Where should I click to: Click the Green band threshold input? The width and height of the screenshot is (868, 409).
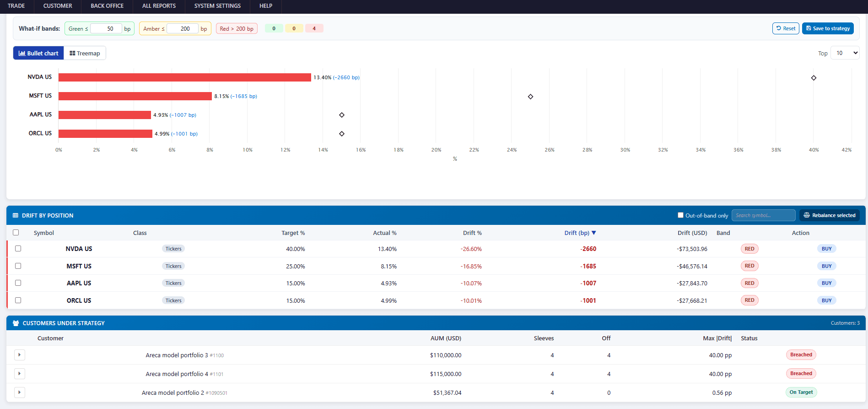tap(106, 28)
